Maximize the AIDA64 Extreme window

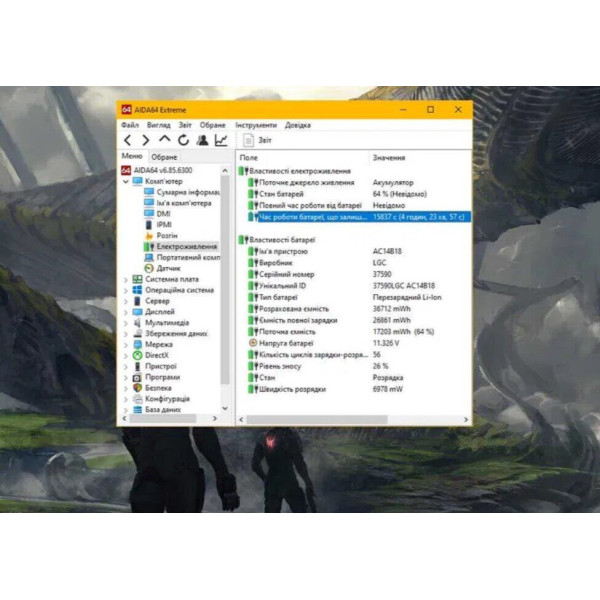[430, 110]
